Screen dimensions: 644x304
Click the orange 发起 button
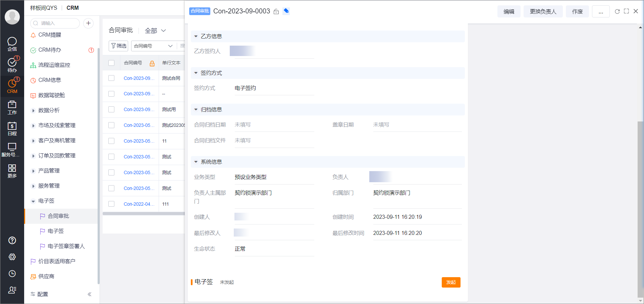[451, 282]
